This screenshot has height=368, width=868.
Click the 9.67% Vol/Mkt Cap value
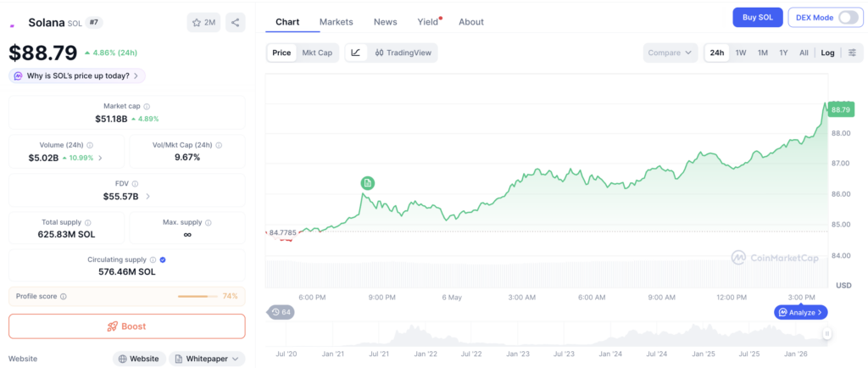click(x=187, y=157)
